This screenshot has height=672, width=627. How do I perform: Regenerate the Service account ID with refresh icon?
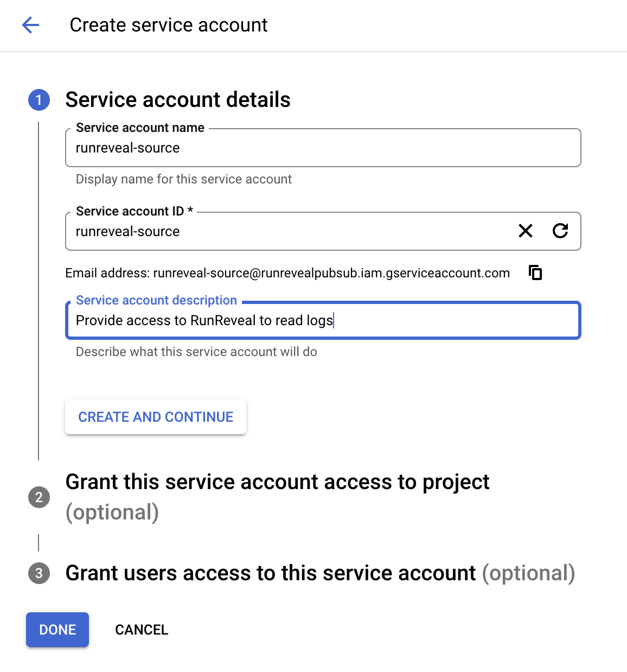[561, 231]
